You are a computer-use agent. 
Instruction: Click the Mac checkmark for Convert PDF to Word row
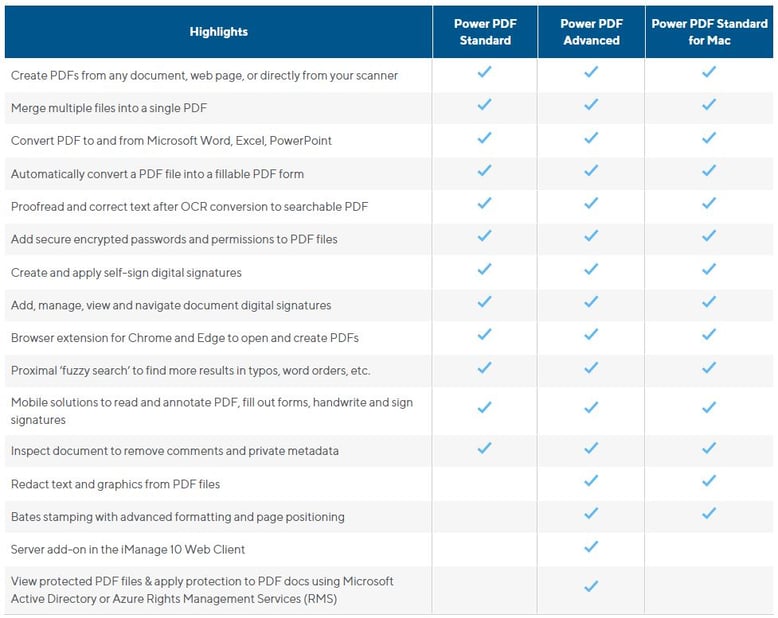click(x=709, y=138)
